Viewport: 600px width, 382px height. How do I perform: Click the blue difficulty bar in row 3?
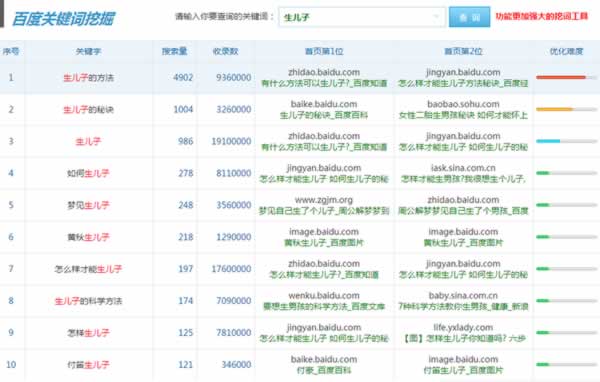tap(548, 141)
